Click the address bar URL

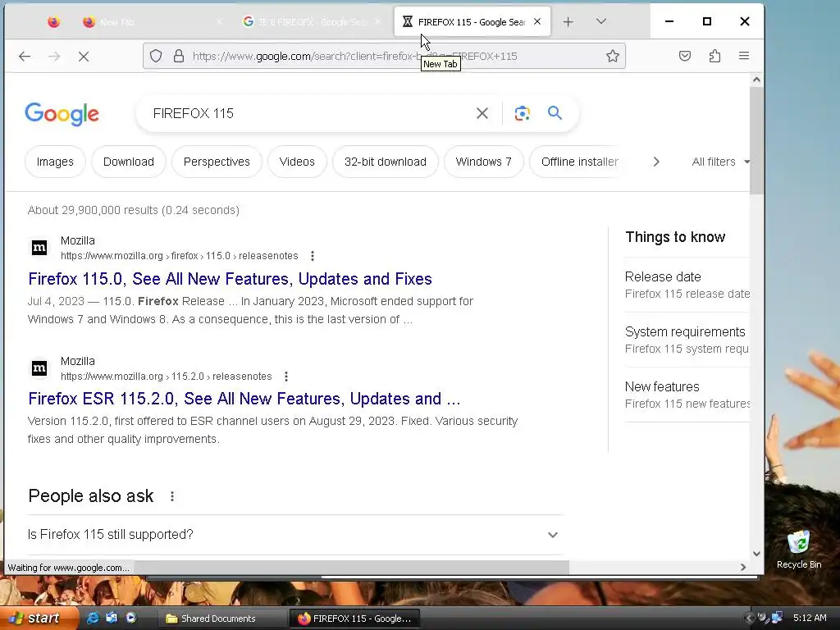pos(354,57)
